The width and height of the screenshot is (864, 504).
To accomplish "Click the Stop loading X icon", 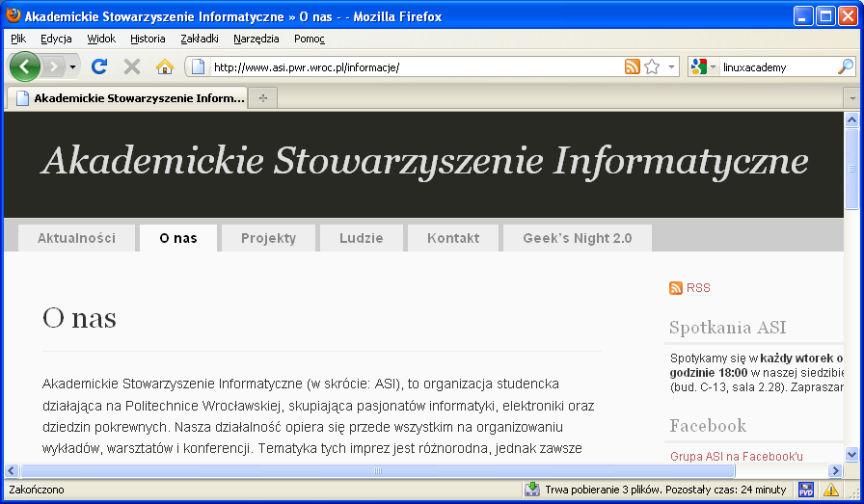I will [132, 66].
